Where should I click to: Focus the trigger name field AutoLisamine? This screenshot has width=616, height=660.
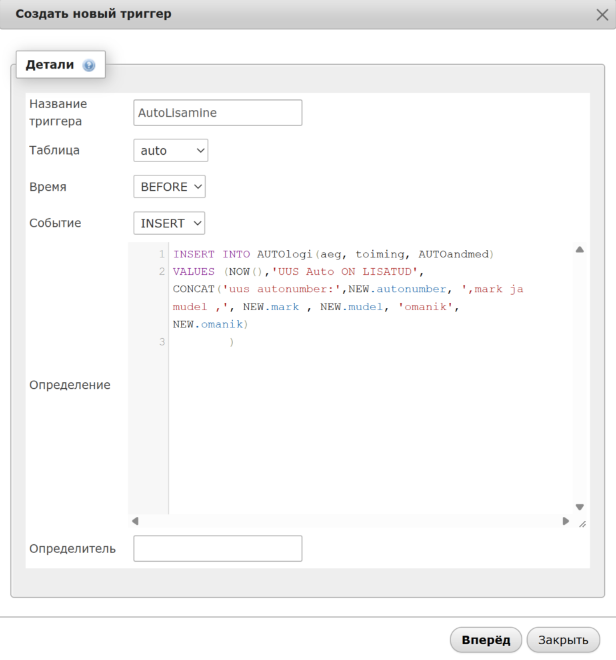(x=217, y=113)
